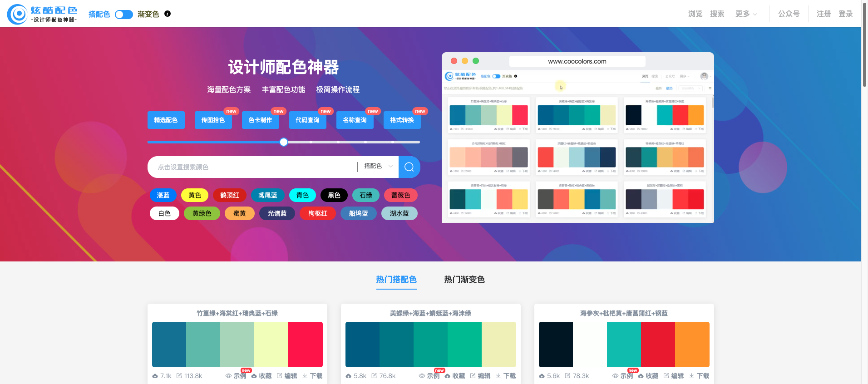Screen dimensions: 868x384
Task: Select the 白色 color tag
Action: click(164, 213)
